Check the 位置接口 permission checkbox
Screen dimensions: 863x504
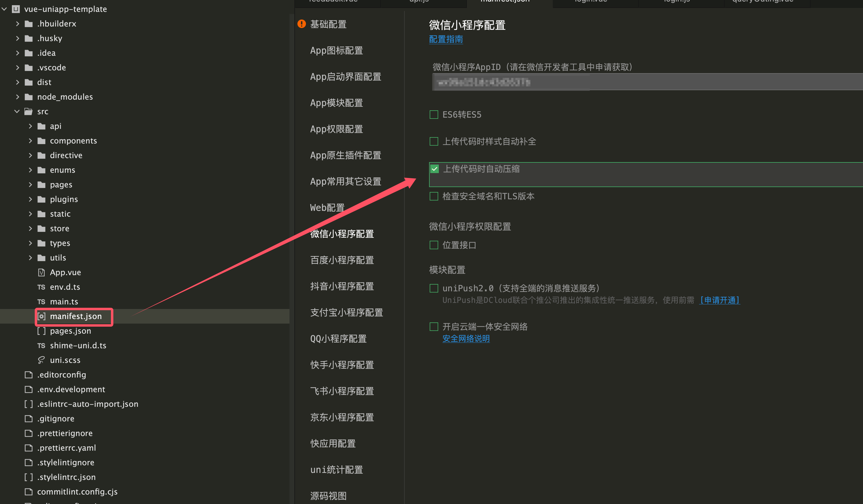[434, 245]
